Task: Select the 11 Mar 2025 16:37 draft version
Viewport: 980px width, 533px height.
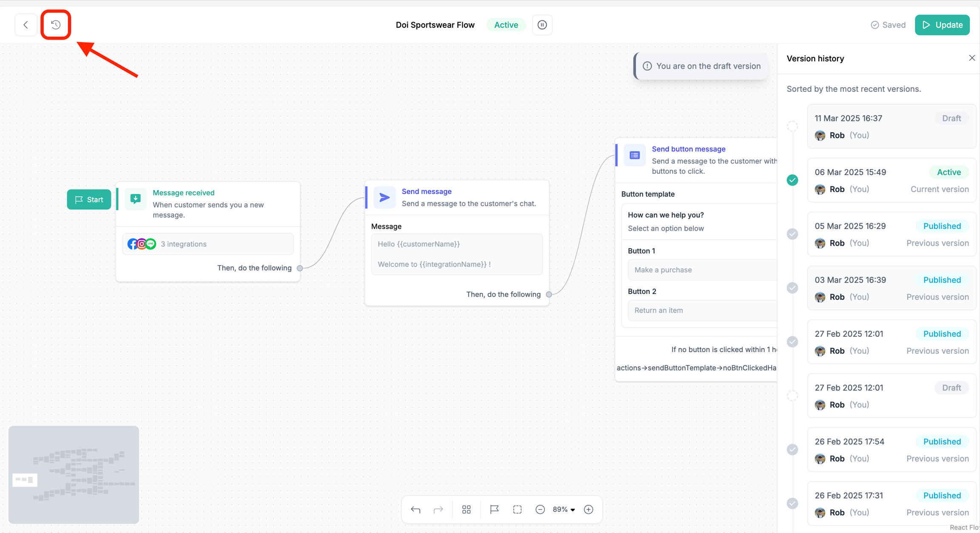Action: point(891,126)
